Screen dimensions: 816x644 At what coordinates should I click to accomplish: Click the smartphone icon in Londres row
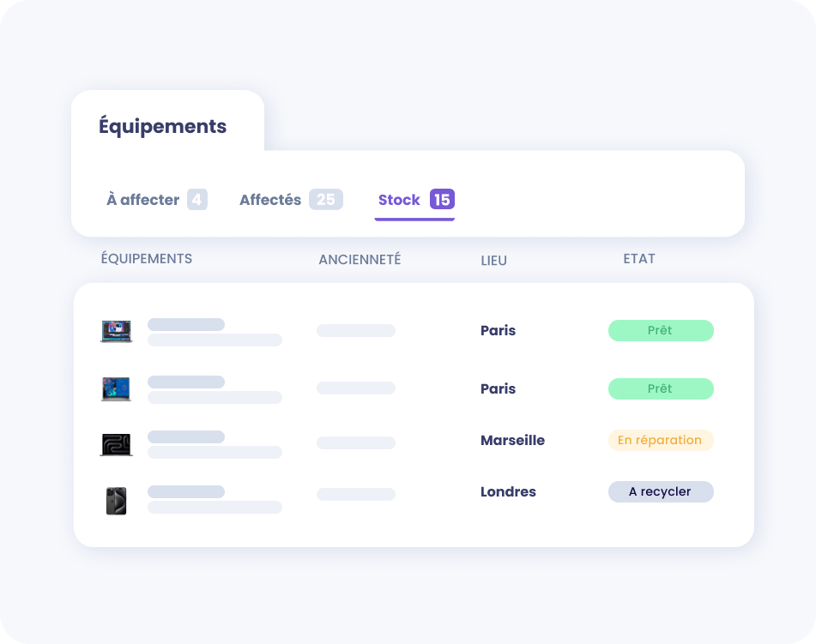tap(116, 501)
